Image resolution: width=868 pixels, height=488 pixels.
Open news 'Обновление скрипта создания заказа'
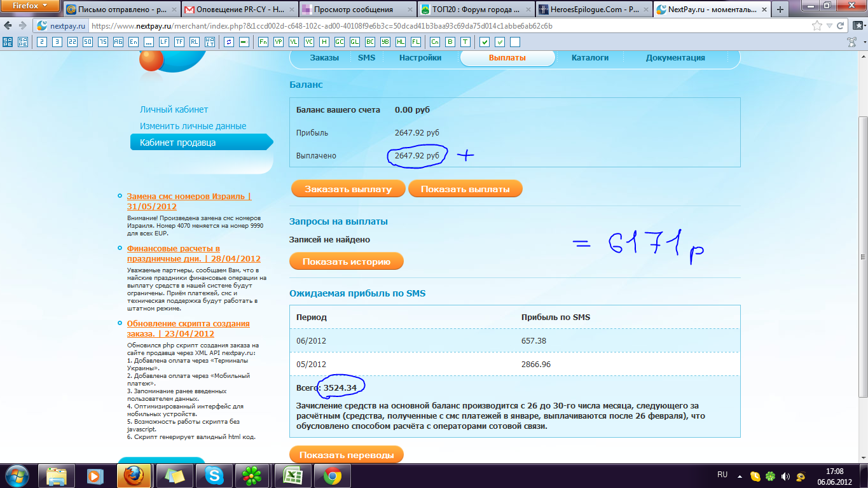pos(188,329)
